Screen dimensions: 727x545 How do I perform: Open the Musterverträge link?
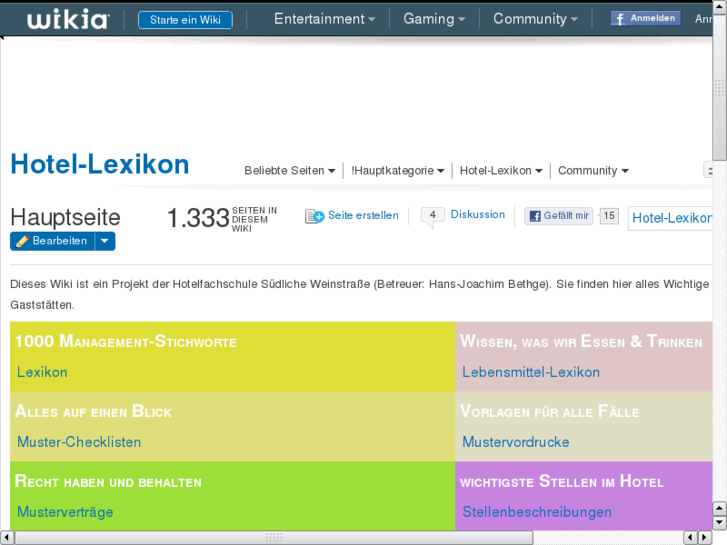[65, 512]
